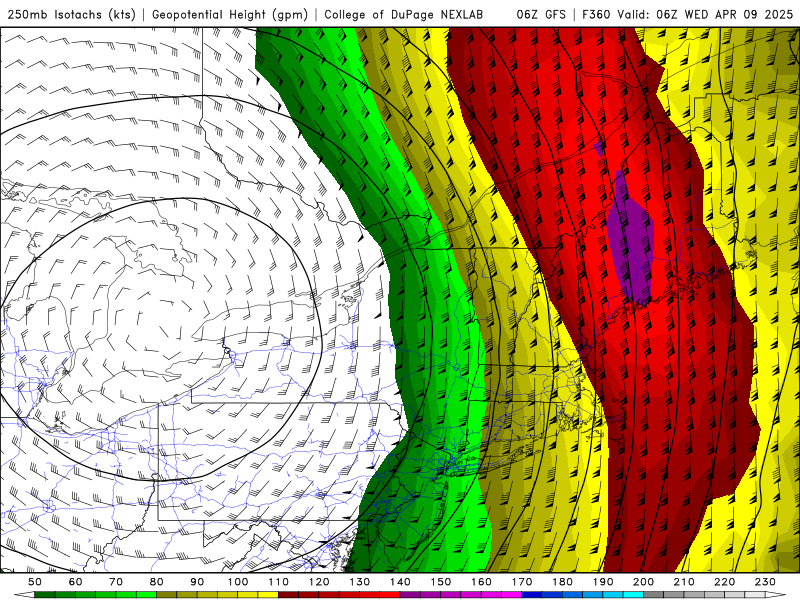The height and width of the screenshot is (600, 800).
Task: Click the purple 140+ knot jet core on the map
Action: tap(631, 240)
